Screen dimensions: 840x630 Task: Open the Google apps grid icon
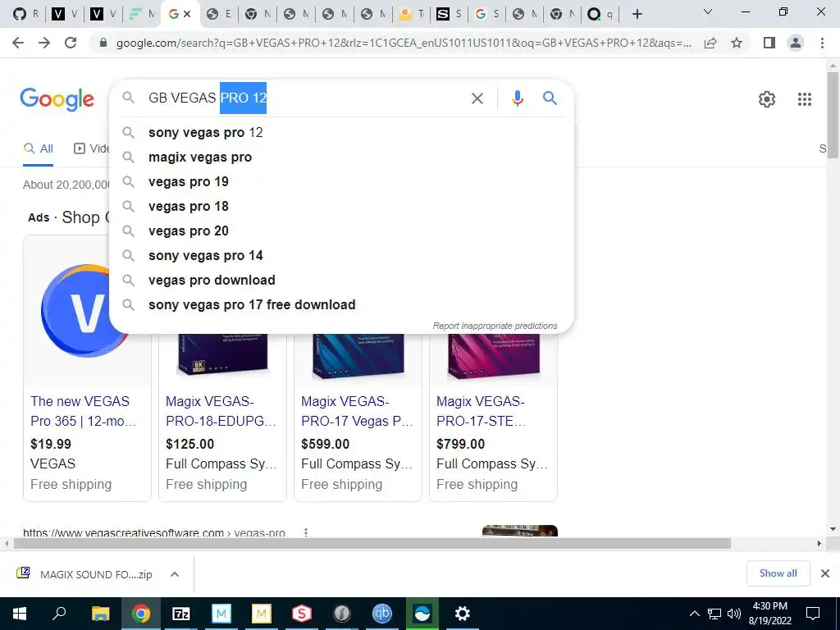[804, 99]
